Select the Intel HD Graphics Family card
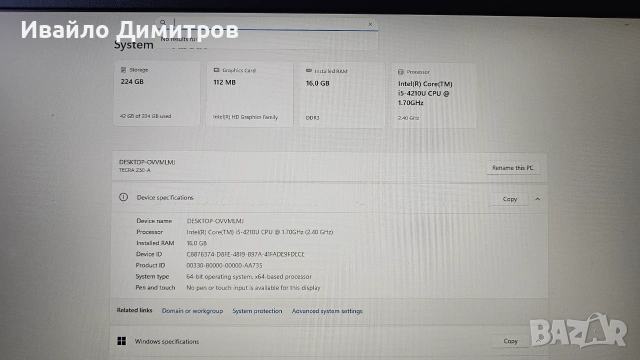The height and width of the screenshot is (360, 640). [x=249, y=94]
